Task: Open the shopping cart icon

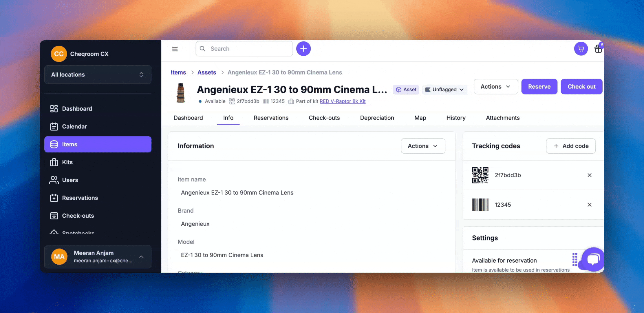Action: [x=581, y=49]
